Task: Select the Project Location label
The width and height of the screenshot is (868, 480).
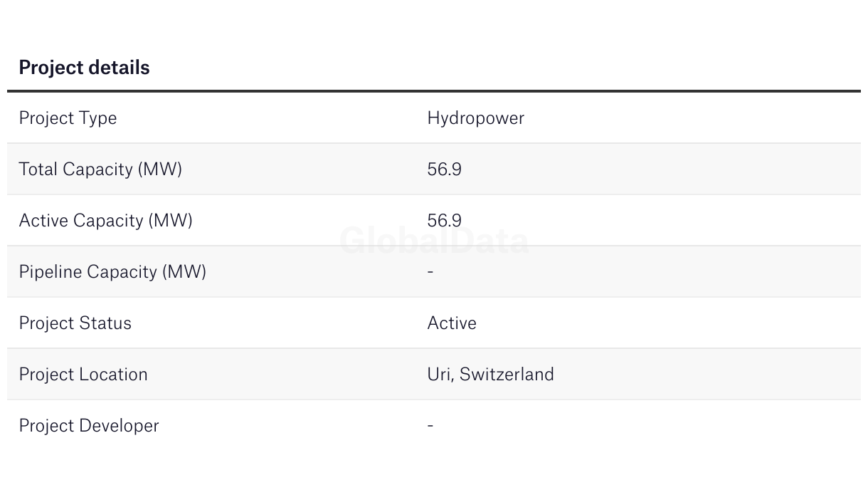Action: (83, 375)
